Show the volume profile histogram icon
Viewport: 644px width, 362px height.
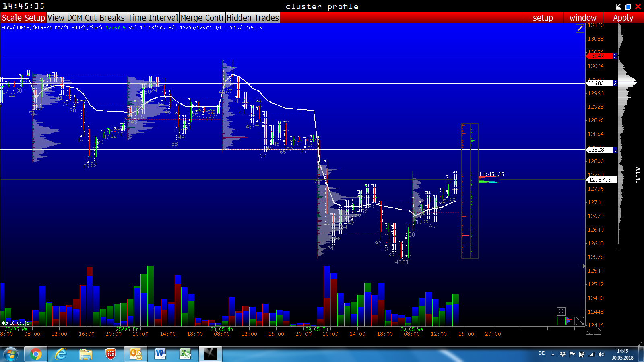(570, 321)
